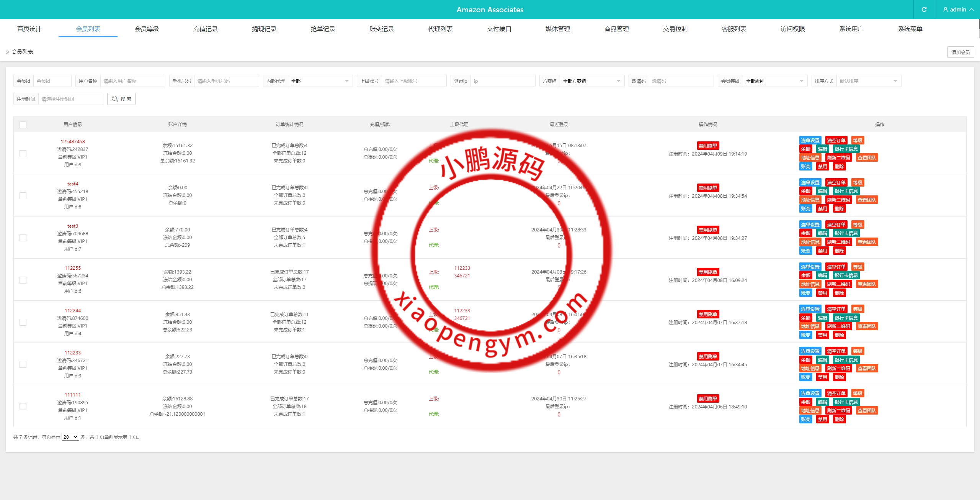Toggle the select-all checkbox in table header

click(23, 125)
